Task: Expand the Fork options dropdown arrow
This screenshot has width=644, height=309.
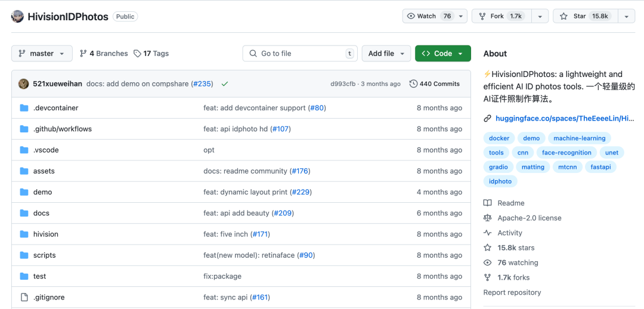Action: pyautogui.click(x=540, y=17)
